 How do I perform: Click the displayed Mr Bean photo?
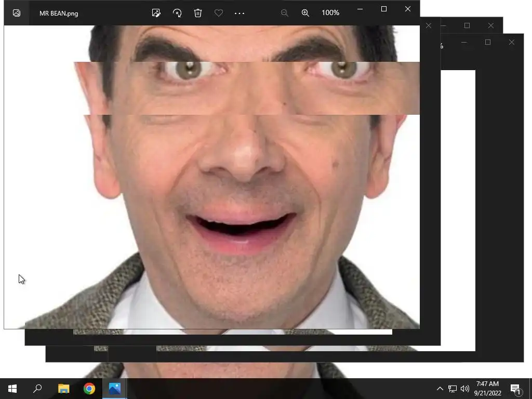212,177
